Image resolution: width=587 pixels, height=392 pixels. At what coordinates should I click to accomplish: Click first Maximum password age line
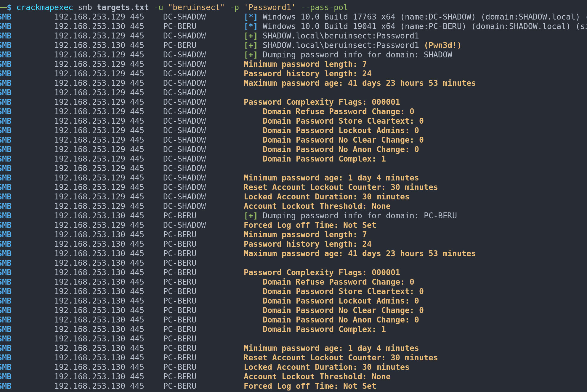click(x=359, y=83)
